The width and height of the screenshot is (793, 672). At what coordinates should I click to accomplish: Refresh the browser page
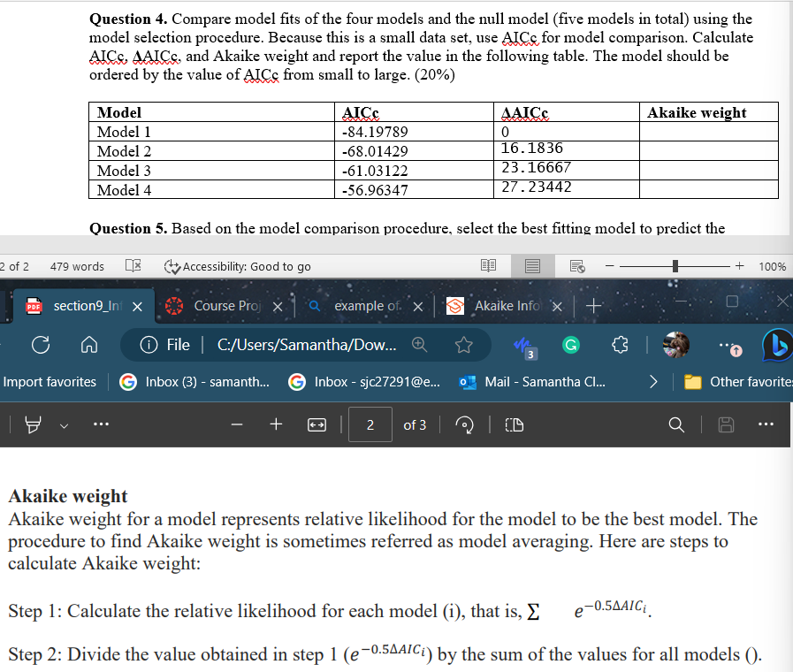pos(41,345)
